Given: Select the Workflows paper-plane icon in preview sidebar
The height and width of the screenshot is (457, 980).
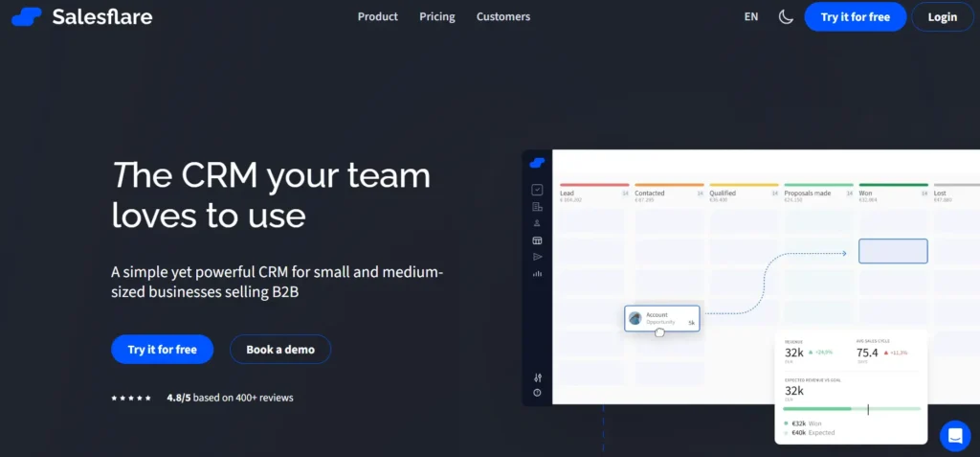Looking at the screenshot, I should pyautogui.click(x=537, y=257).
